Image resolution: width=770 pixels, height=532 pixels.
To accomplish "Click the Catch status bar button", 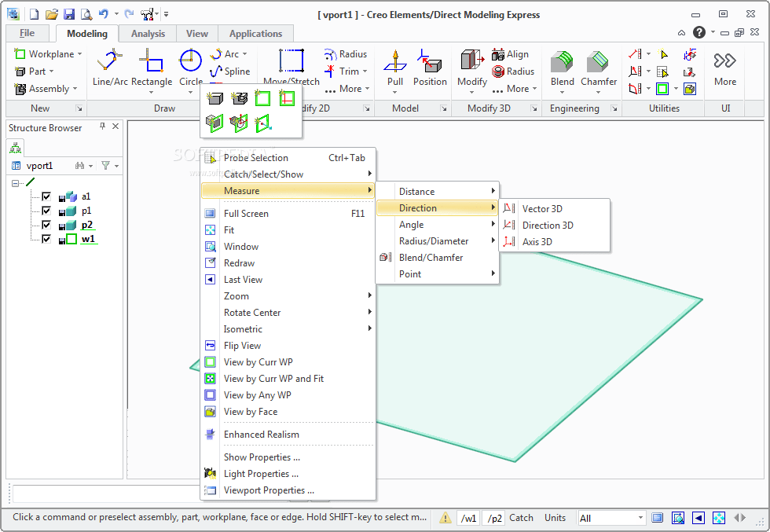I will tap(521, 518).
